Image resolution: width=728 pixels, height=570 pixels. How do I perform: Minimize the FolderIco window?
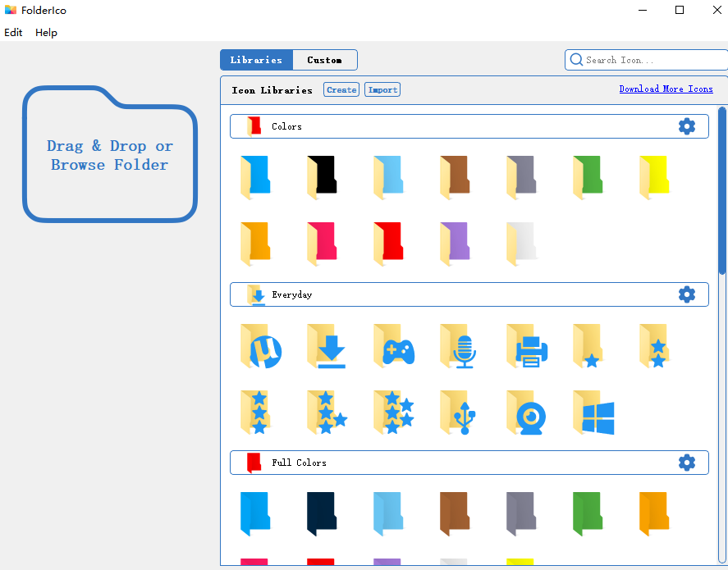[643, 10]
